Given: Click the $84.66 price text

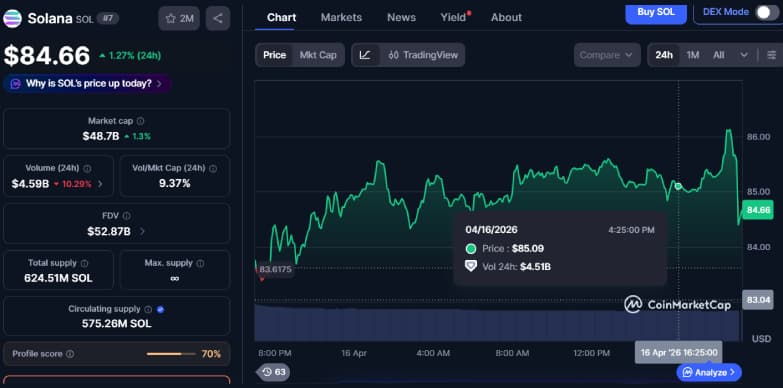Looking at the screenshot, I should click(47, 55).
